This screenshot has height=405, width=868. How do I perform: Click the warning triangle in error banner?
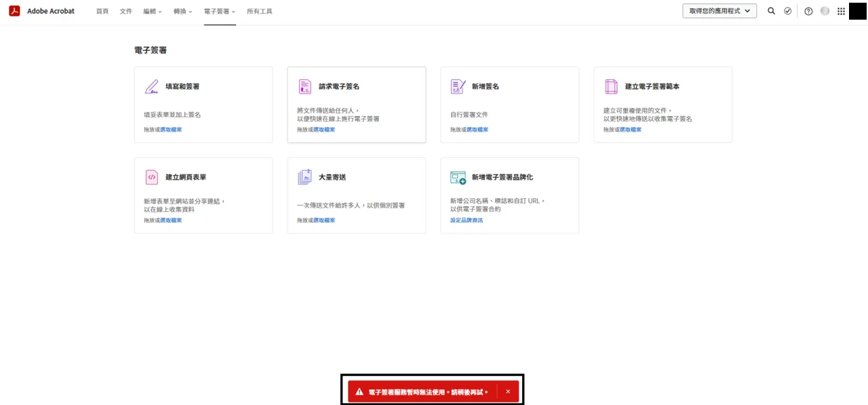click(x=359, y=391)
